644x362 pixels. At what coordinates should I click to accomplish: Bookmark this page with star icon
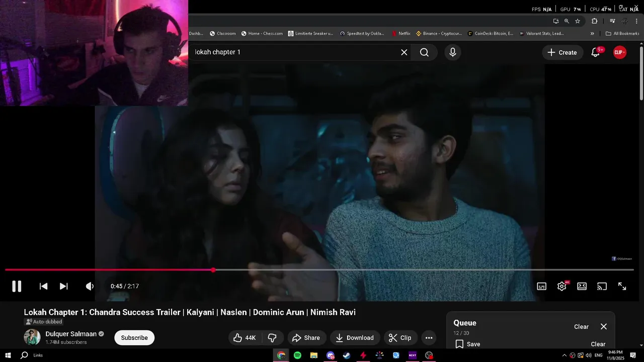point(578,21)
